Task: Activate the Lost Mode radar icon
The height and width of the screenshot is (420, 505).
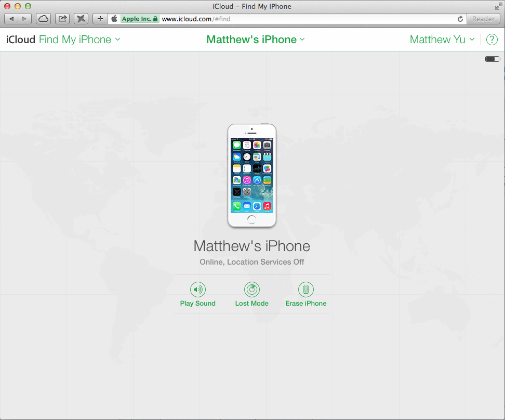Action: [x=252, y=290]
